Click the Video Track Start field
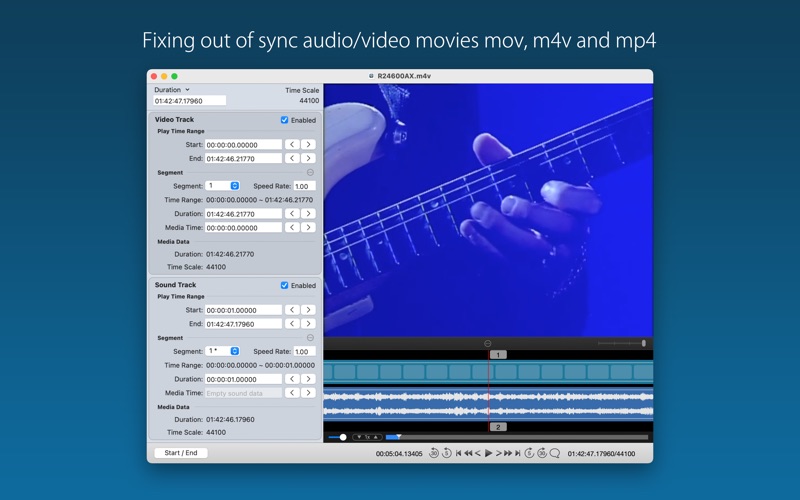Screen dimensions: 800x500 [243, 144]
